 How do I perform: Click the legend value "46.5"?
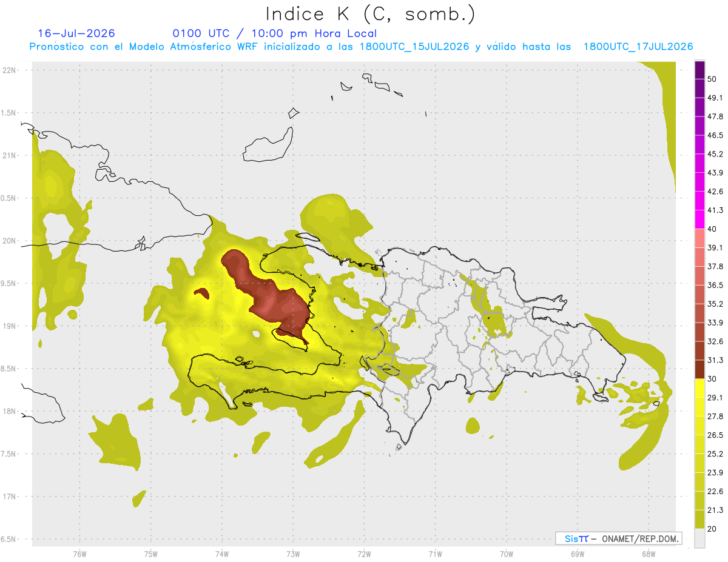tap(715, 135)
